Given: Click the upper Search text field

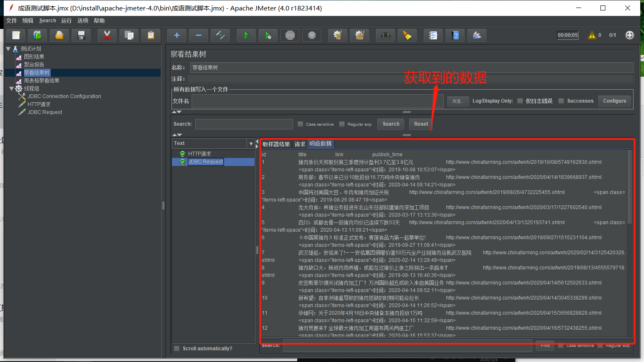Looking at the screenshot, I should (244, 124).
